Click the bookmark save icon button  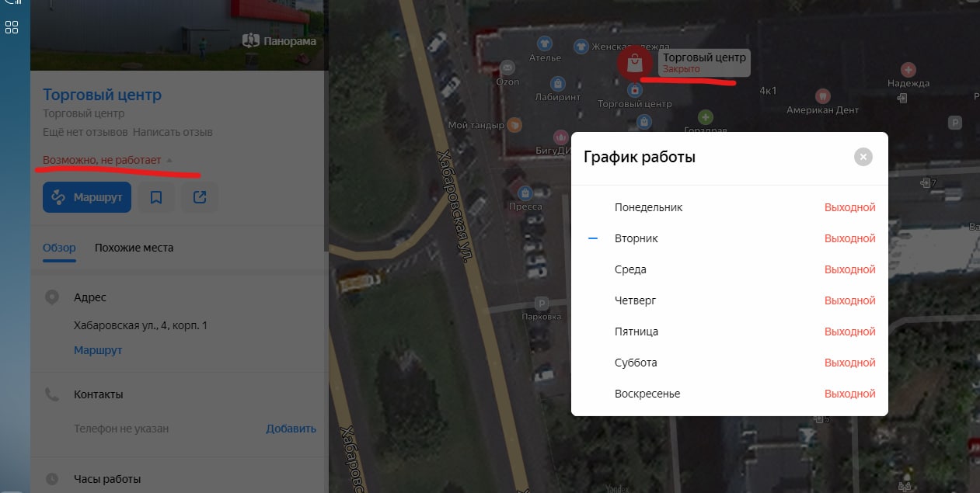coord(156,197)
